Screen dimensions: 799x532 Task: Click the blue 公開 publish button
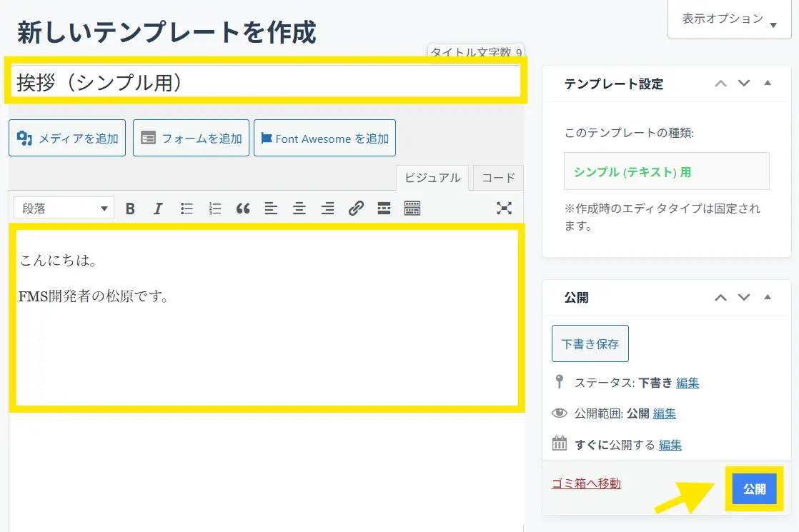(754, 489)
